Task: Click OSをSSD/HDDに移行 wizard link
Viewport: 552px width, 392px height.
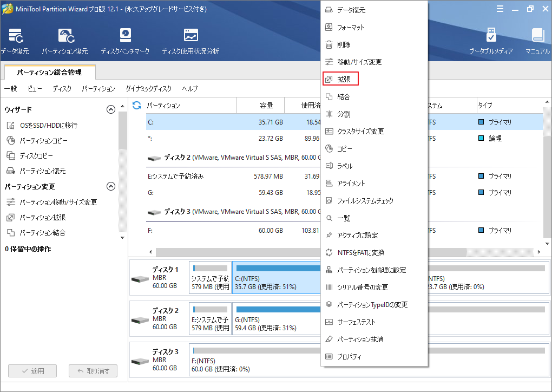Action: 48,125
